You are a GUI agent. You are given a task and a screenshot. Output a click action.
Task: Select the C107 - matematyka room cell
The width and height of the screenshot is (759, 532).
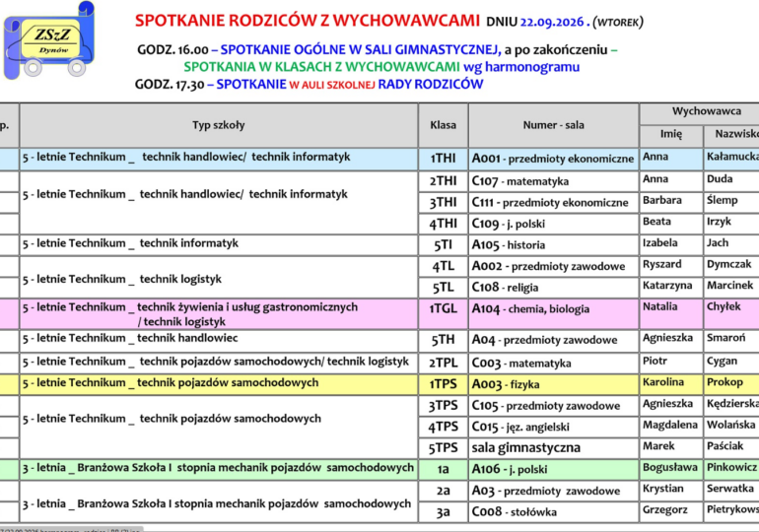553,181
